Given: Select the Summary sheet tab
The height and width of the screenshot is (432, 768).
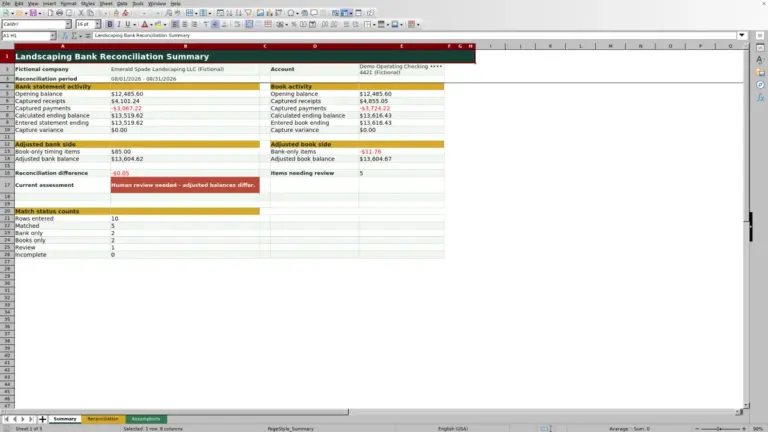Looking at the screenshot, I should tap(65, 419).
